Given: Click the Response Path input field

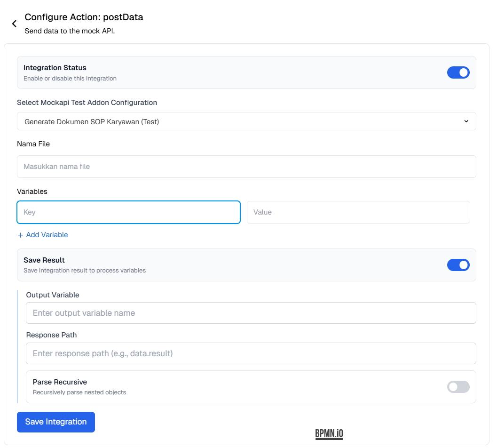Looking at the screenshot, I should coord(251,353).
